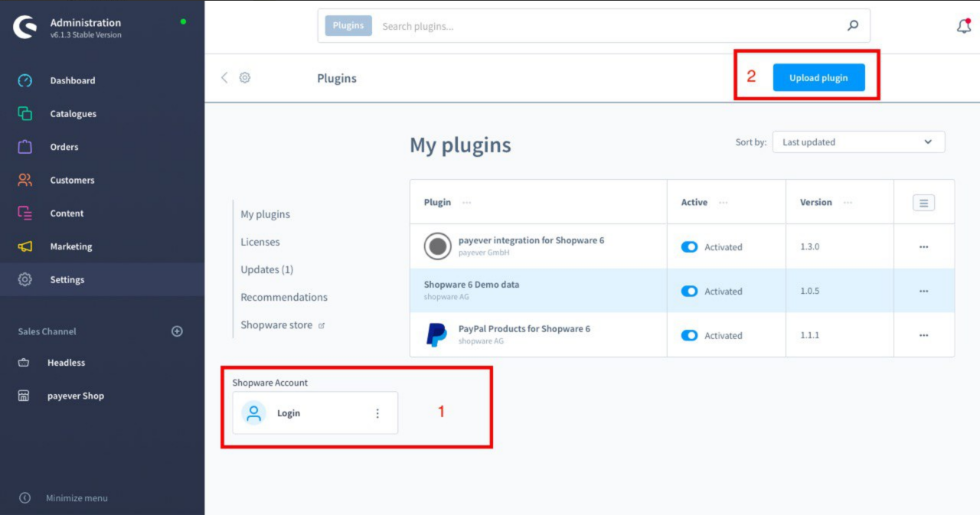Open context menu for payever integration row
This screenshot has width=980, height=515.
click(x=923, y=247)
